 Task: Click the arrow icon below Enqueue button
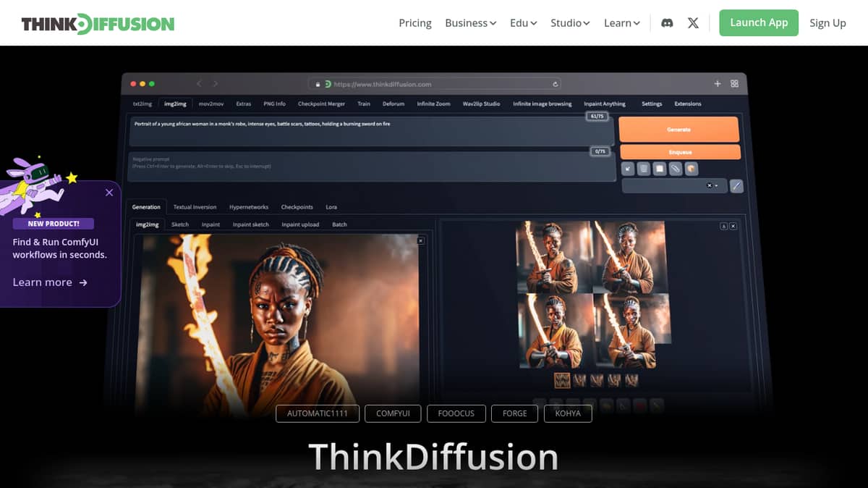628,169
